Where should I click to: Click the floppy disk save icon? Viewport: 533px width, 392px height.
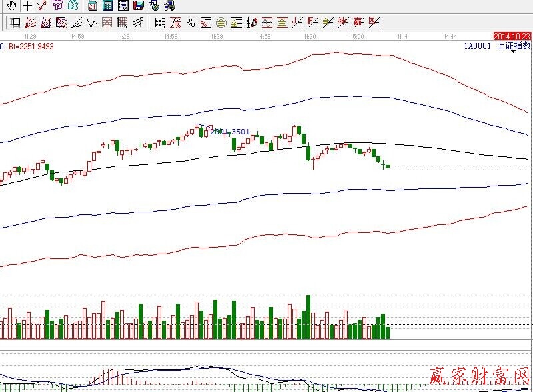coord(138,6)
